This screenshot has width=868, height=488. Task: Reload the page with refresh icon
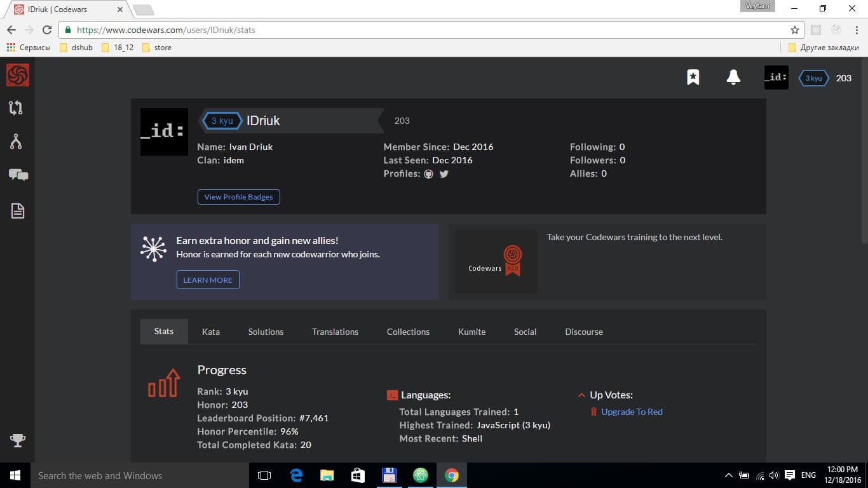click(x=46, y=30)
